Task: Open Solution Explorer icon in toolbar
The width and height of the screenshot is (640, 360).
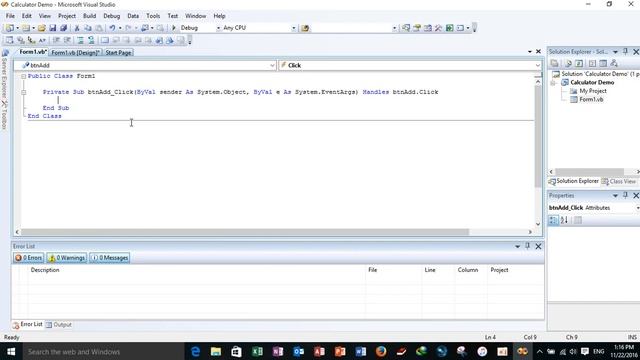Action: pyautogui.click(x=406, y=28)
